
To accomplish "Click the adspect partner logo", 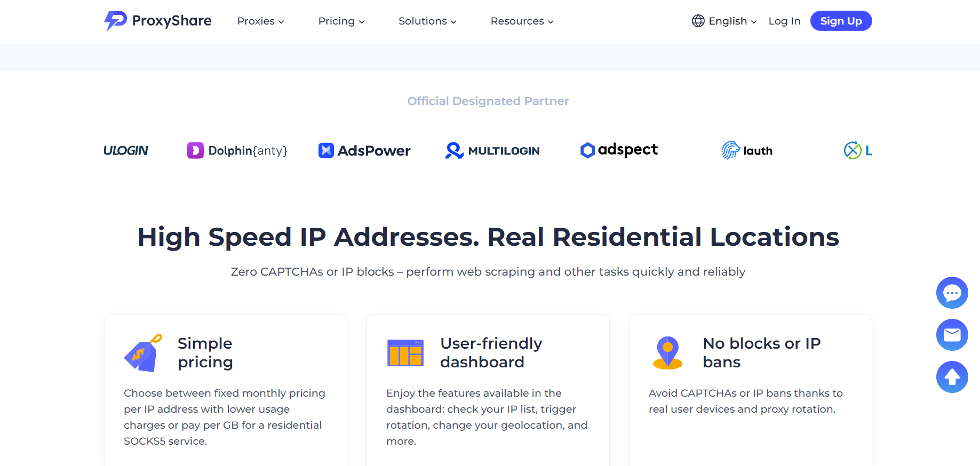I will tap(619, 150).
